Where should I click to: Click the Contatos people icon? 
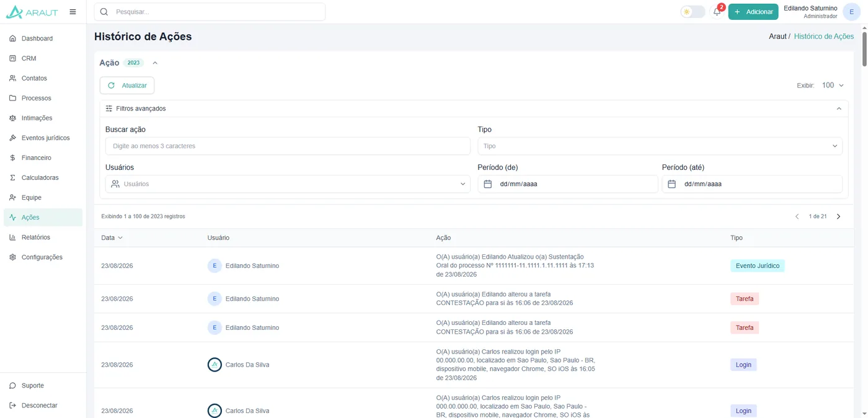point(12,78)
